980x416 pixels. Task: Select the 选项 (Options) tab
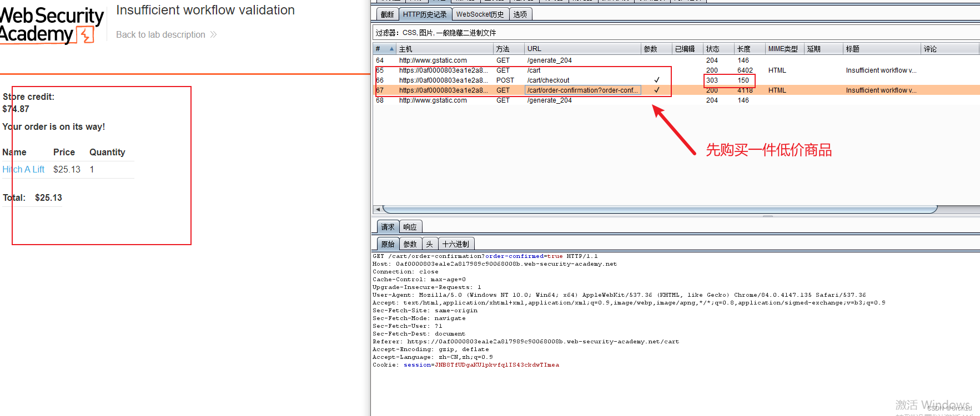point(520,14)
